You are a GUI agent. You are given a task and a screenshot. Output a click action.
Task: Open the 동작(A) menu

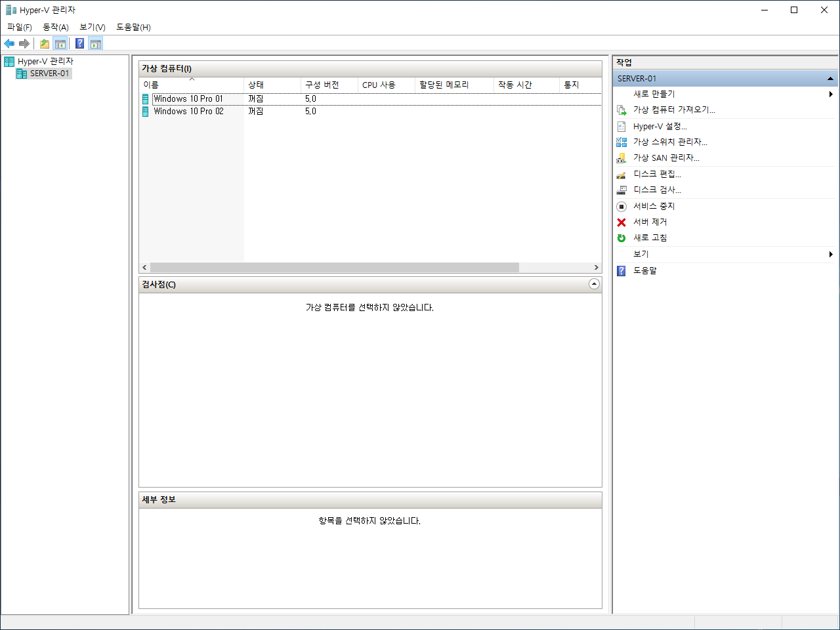(56, 27)
